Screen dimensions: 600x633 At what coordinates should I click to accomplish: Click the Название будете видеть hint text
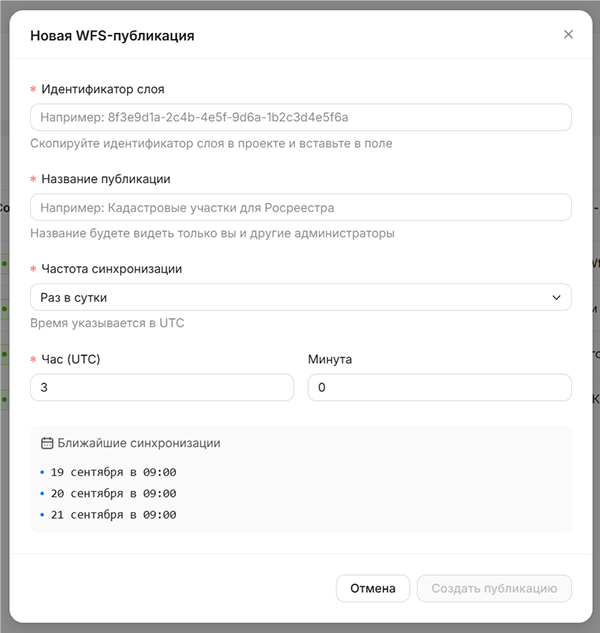click(x=212, y=233)
